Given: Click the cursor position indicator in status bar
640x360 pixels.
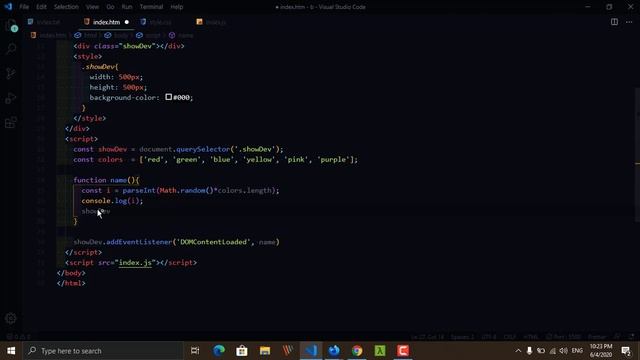Looking at the screenshot, I should pos(427,337).
